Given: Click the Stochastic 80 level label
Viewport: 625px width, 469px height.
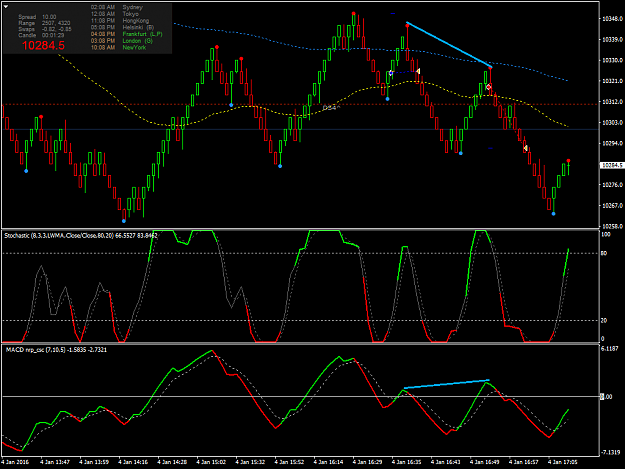Looking at the screenshot, I should pyautogui.click(x=604, y=253).
